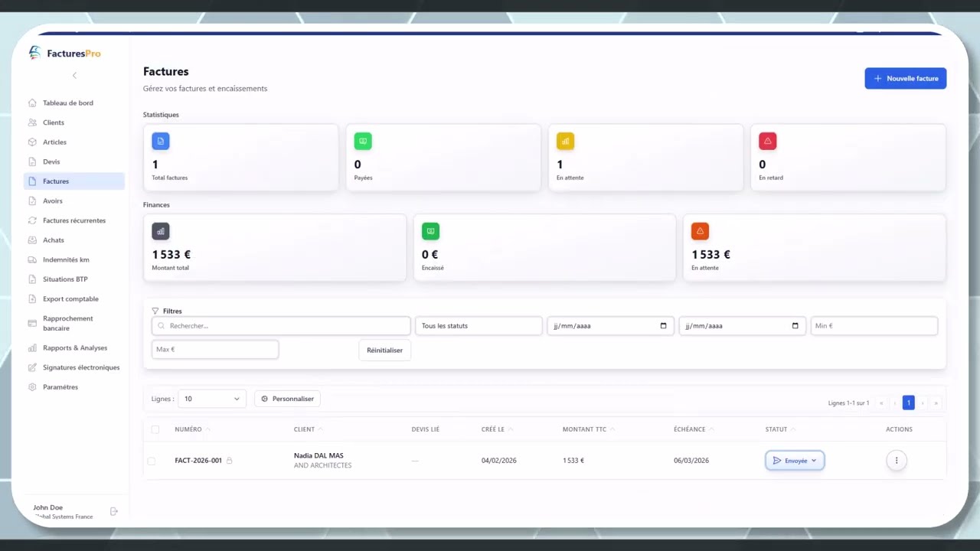Sort by NUMÉRO column
The image size is (980, 551).
click(192, 429)
